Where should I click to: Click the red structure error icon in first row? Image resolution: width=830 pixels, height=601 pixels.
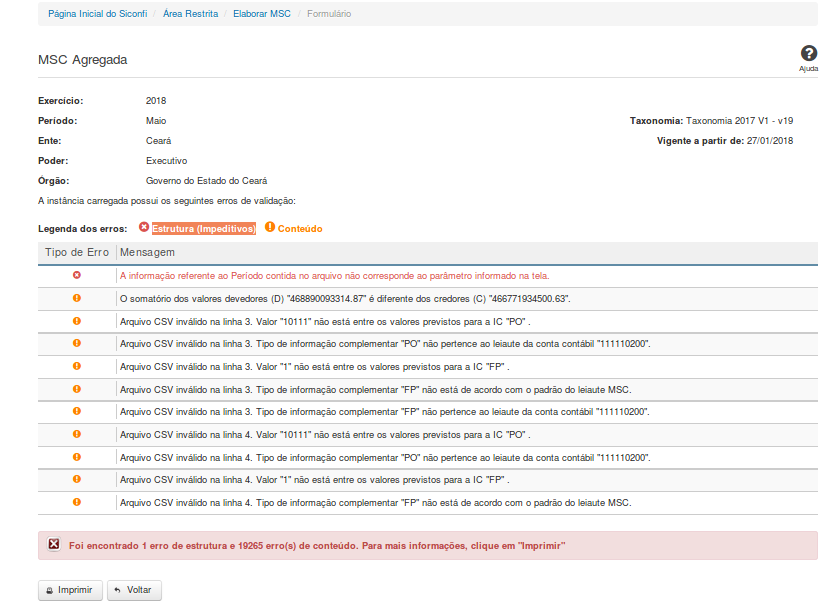click(77, 275)
